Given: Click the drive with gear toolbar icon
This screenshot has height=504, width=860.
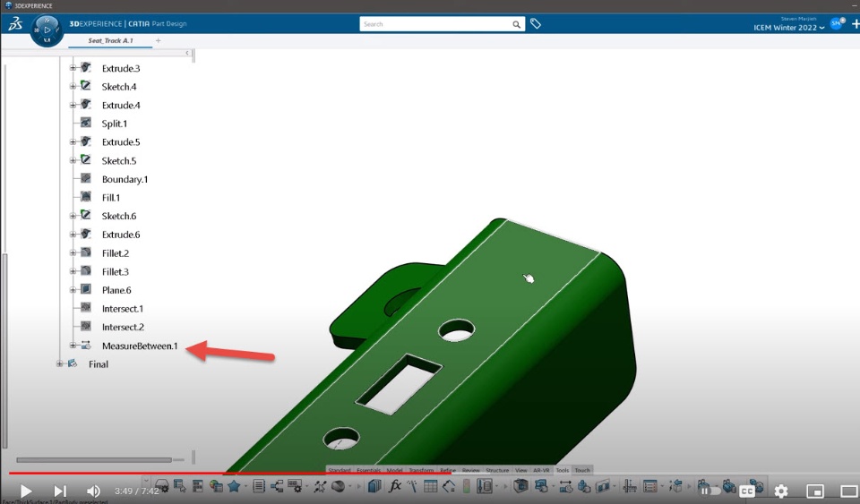Looking at the screenshot, I should pos(161,486).
